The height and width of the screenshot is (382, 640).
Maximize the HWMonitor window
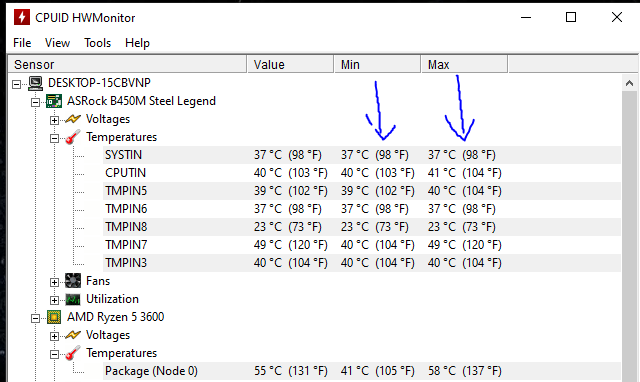[x=571, y=18]
